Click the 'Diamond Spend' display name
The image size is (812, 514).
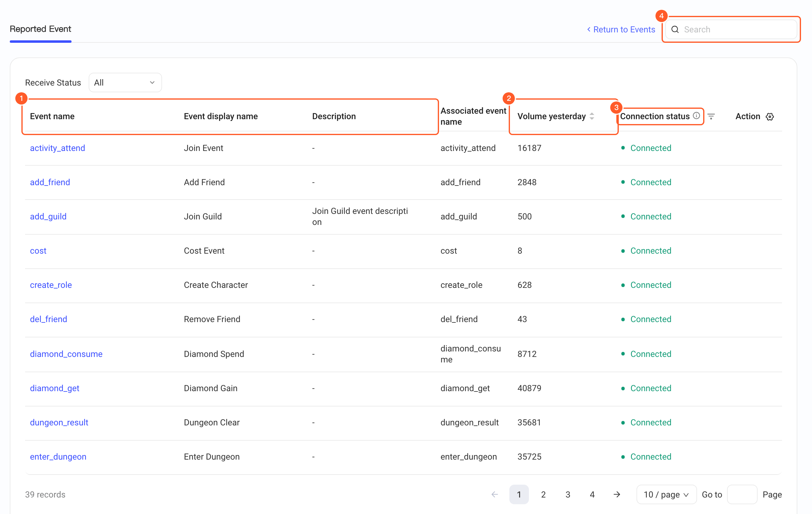[x=214, y=354]
